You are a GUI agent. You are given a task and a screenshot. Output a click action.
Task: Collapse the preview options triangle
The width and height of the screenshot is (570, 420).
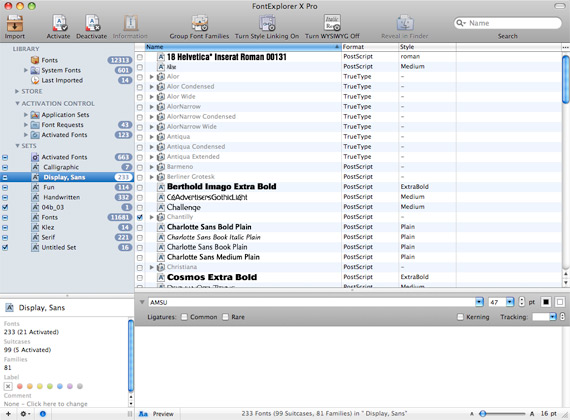[142, 302]
